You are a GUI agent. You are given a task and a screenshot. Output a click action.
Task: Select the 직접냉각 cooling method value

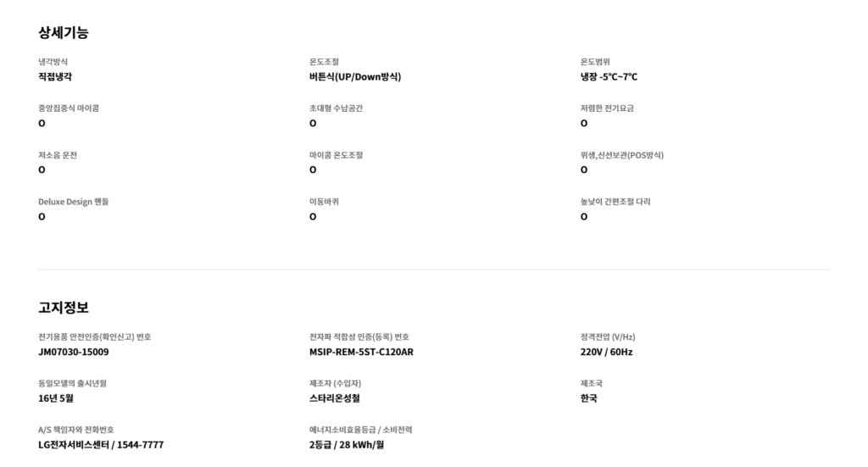[x=55, y=77]
